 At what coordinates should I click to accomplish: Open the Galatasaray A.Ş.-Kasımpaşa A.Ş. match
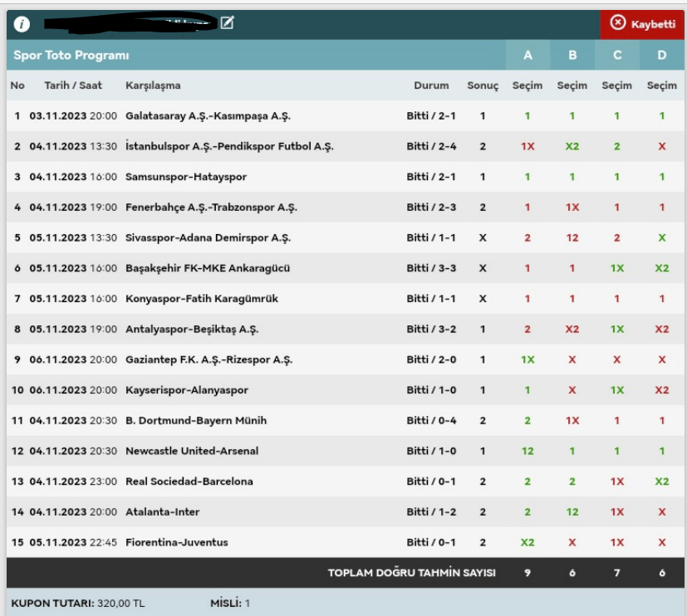[208, 116]
